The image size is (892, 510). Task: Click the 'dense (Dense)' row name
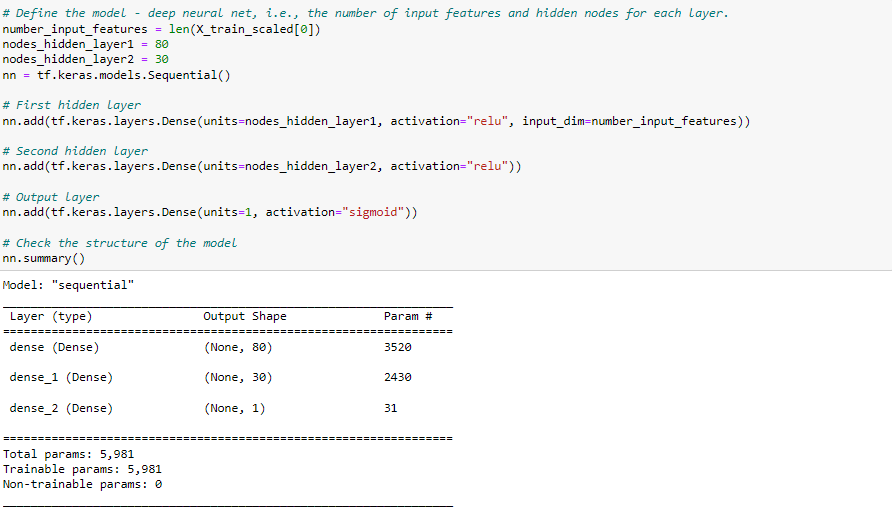[54, 347]
